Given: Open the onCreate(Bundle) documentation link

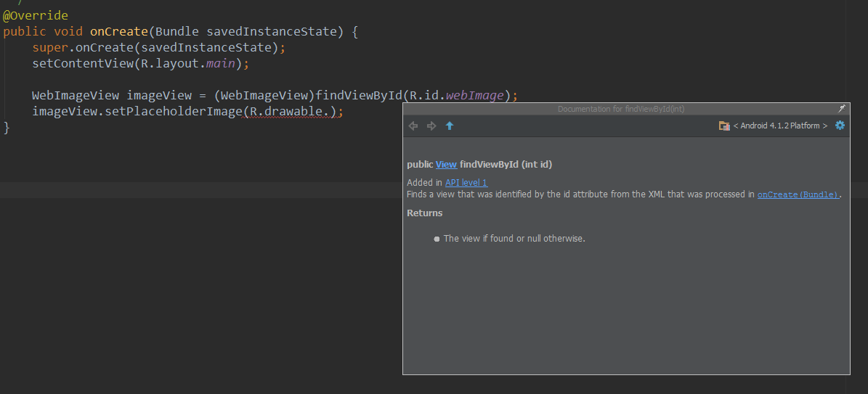Looking at the screenshot, I should click(x=798, y=194).
